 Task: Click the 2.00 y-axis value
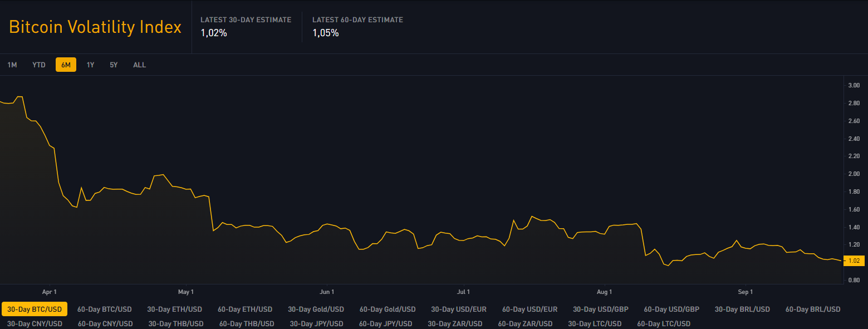854,174
